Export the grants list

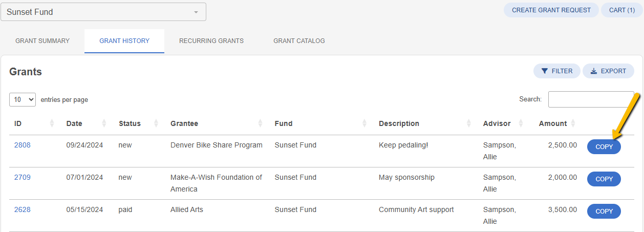608,71
